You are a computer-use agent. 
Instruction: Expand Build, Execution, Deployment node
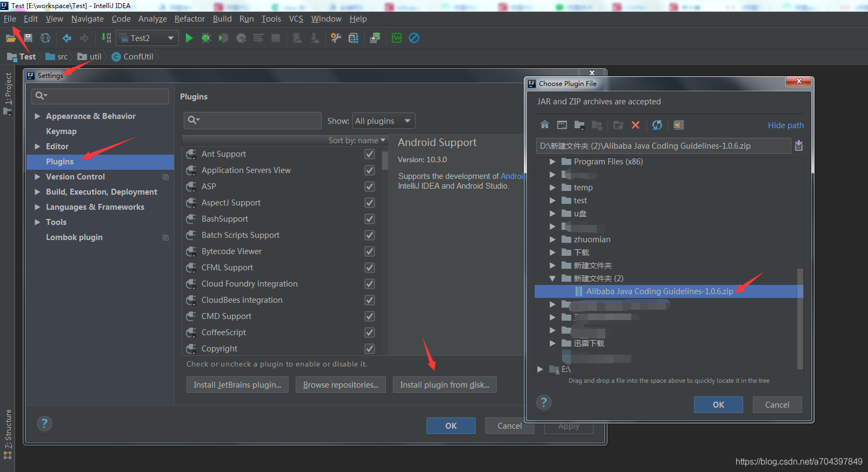(37, 192)
